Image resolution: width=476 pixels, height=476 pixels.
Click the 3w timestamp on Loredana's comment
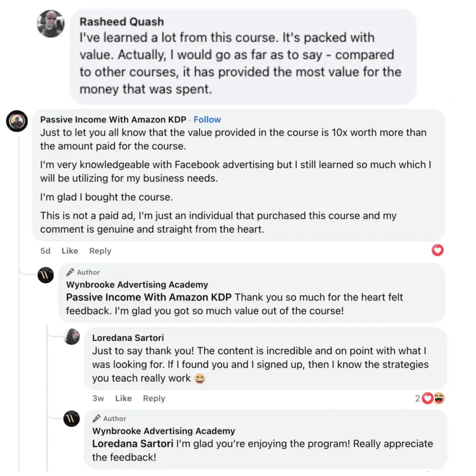[98, 398]
